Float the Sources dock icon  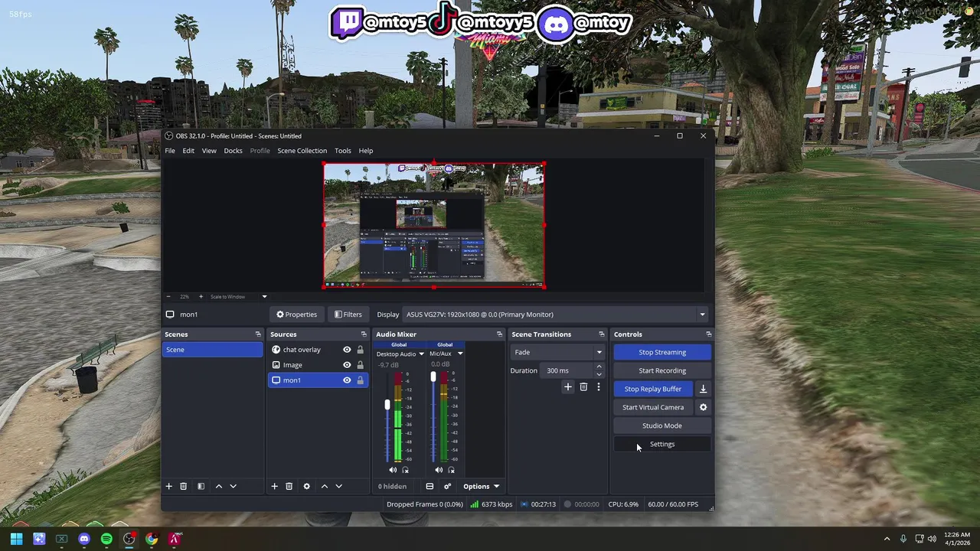364,334
